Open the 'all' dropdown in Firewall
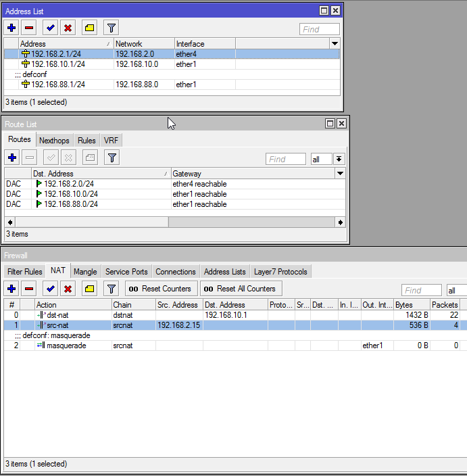 click(x=456, y=291)
